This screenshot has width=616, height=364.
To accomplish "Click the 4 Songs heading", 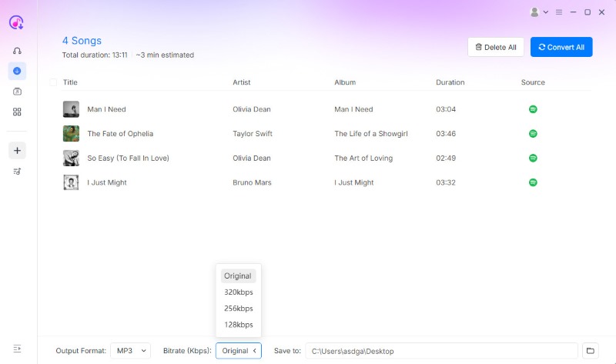I will point(82,41).
